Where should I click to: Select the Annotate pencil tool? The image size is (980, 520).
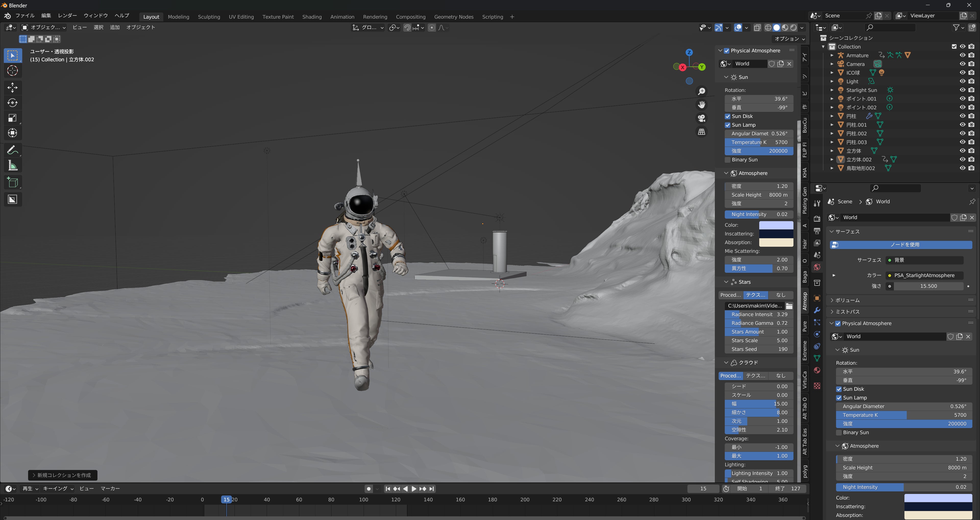point(13,150)
